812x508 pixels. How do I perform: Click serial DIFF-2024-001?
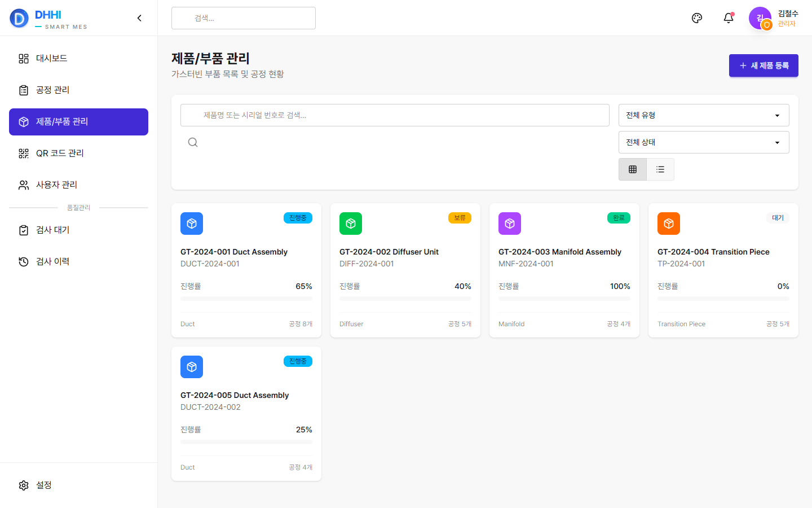tap(367, 264)
